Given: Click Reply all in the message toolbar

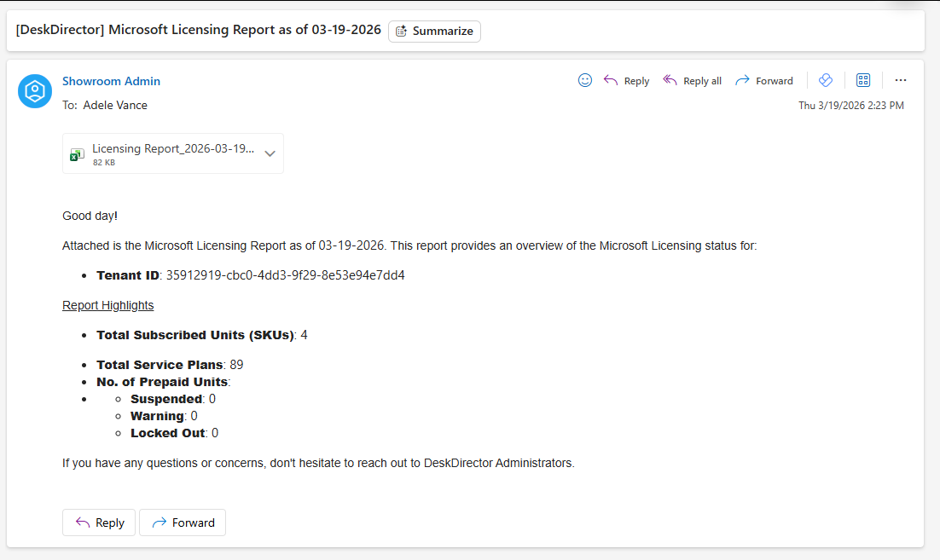Looking at the screenshot, I should (693, 81).
